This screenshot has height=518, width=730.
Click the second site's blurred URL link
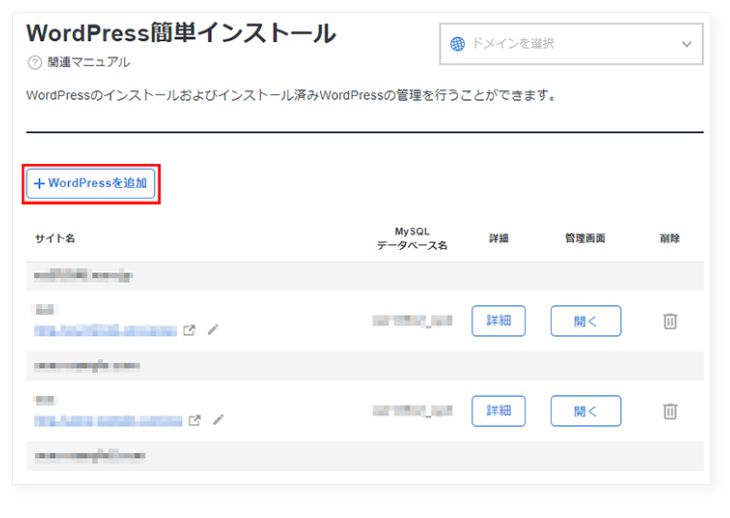[x=108, y=421]
